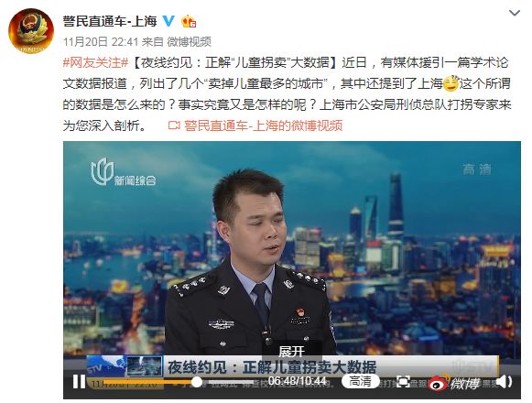
Task: Click the video camera icon before link
Action: 174,126
